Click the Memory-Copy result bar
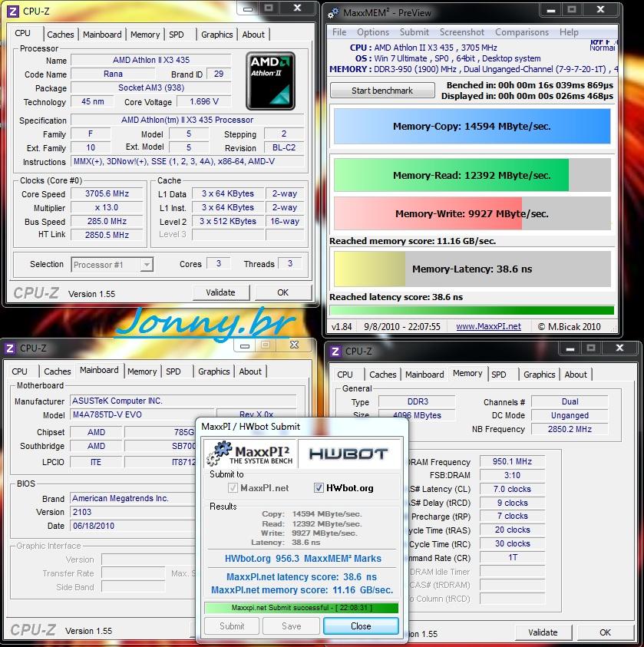 pos(472,127)
